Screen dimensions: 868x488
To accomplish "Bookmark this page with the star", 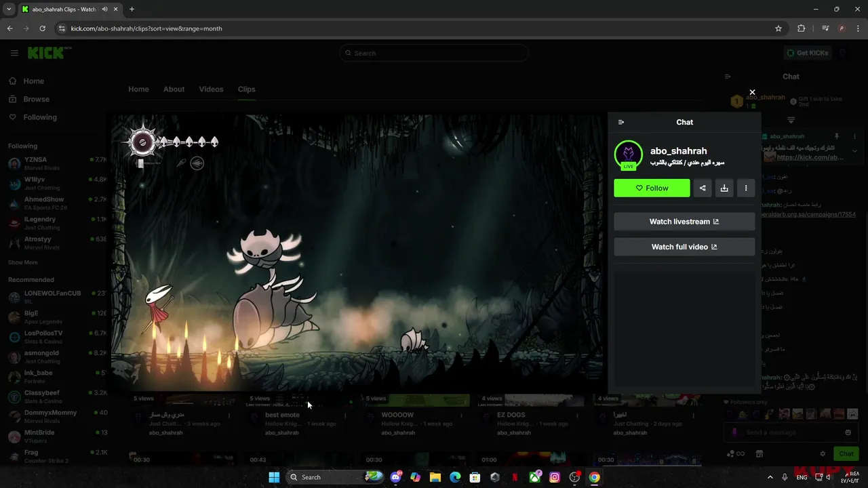I will pyautogui.click(x=778, y=28).
